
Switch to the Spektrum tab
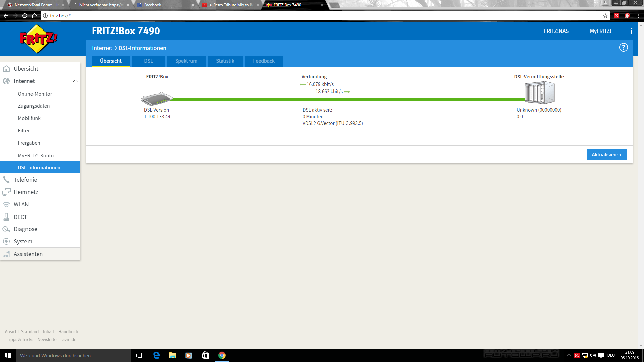(x=186, y=61)
